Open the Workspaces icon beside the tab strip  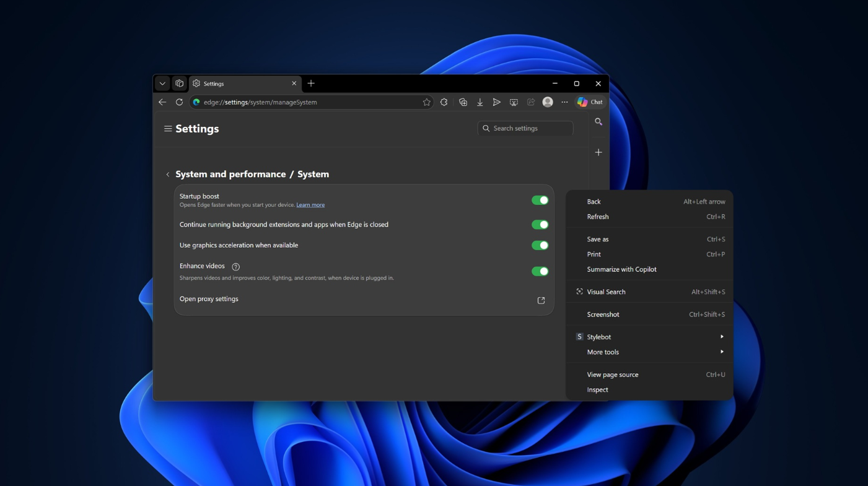coord(180,84)
